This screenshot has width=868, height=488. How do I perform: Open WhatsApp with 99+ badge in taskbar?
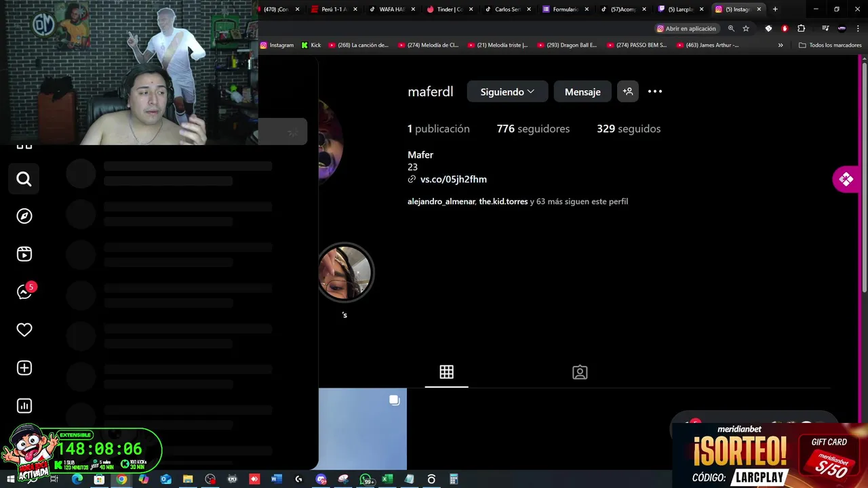[x=366, y=479]
